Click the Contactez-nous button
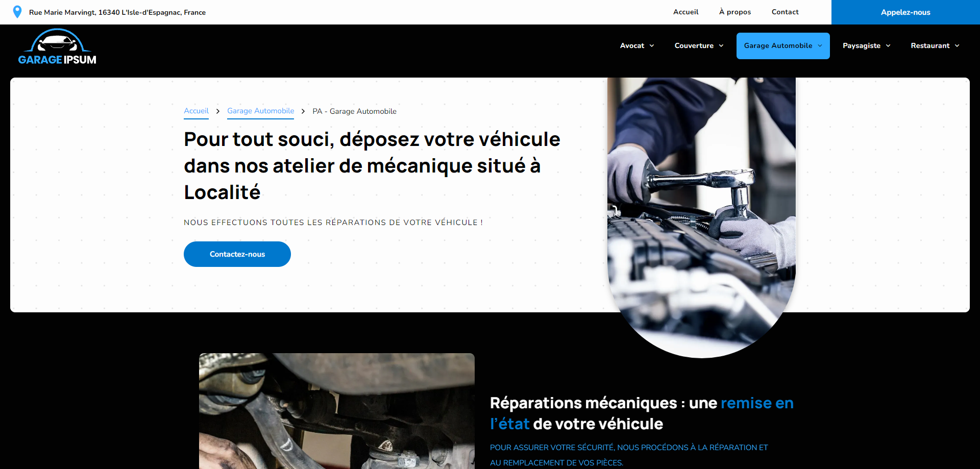This screenshot has width=980, height=469. (x=237, y=254)
